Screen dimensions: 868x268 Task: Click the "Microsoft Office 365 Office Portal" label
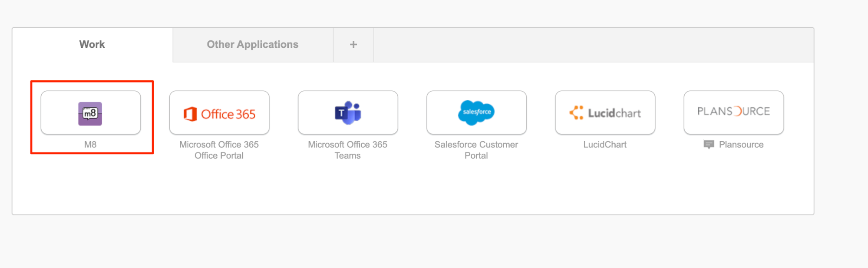click(219, 150)
